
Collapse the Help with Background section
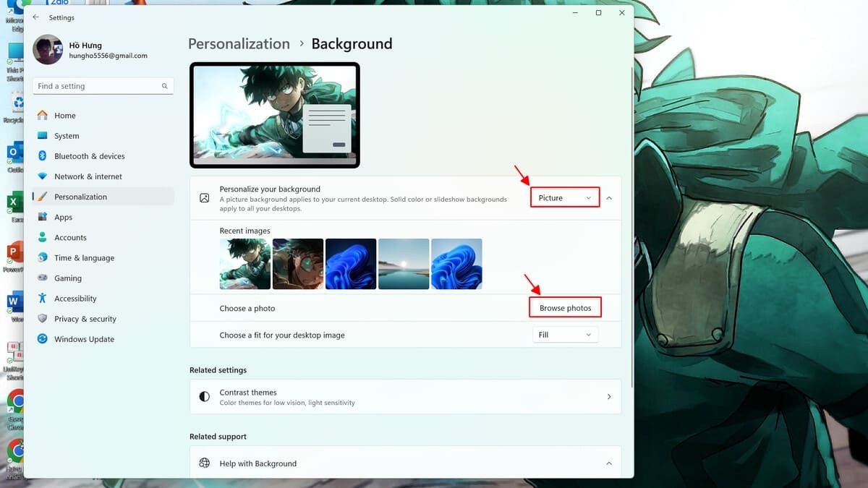point(609,463)
